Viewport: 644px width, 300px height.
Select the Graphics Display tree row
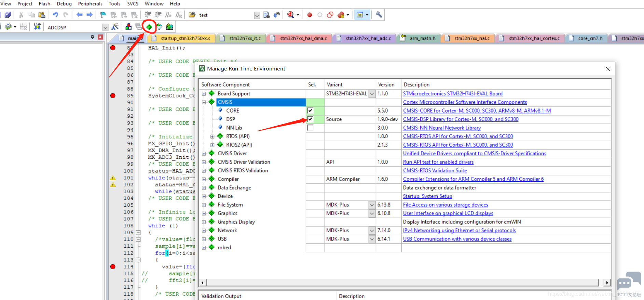[236, 222]
